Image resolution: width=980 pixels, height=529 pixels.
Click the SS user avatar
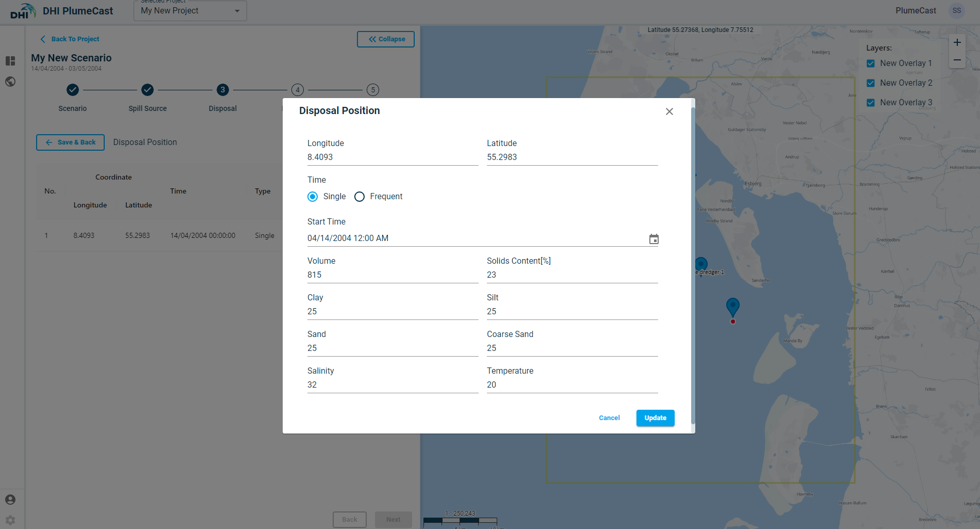point(956,11)
